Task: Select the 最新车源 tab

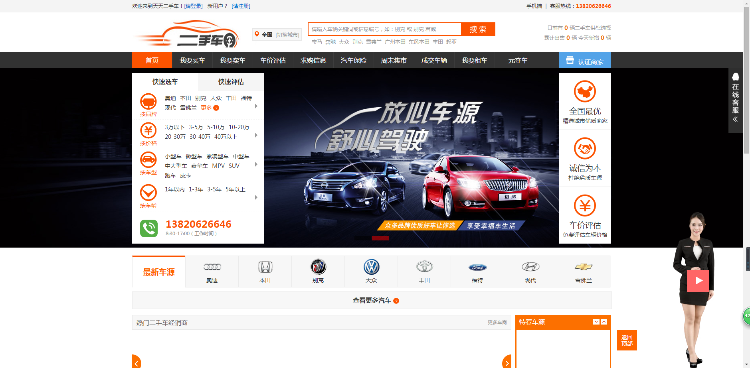Action: [158, 272]
